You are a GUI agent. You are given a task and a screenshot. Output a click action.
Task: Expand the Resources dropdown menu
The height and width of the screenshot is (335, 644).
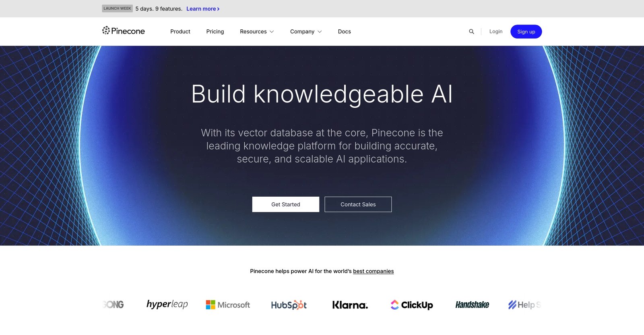pyautogui.click(x=257, y=31)
